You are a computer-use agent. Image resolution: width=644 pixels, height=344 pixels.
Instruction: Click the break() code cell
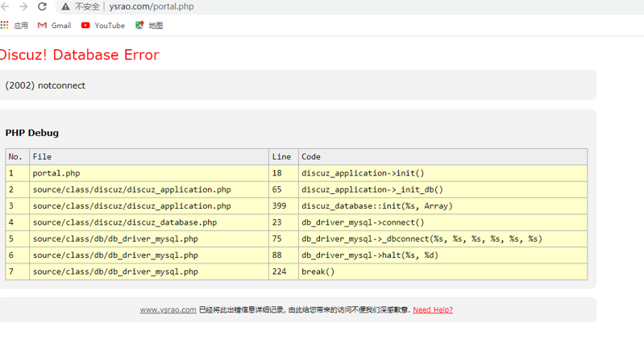[442, 271]
